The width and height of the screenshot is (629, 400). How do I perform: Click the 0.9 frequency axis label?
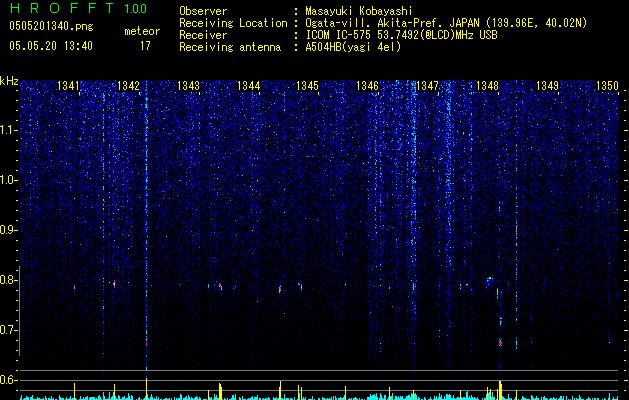tap(8, 230)
